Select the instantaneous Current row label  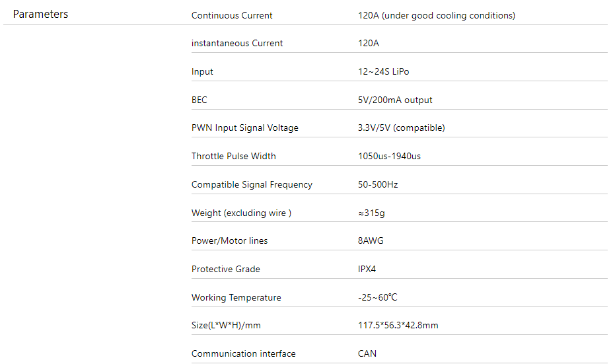click(237, 43)
